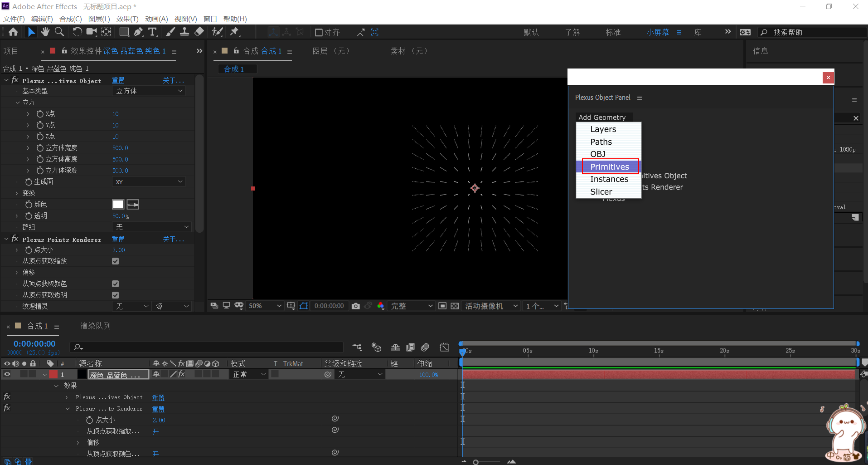The image size is (868, 465).
Task: Open the 基本类型 dropdown set to 立方体
Action: 148,90
